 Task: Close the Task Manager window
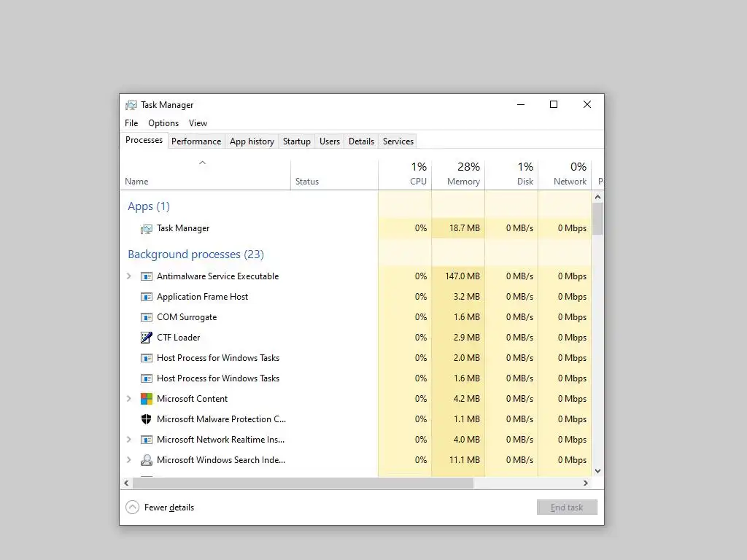coord(587,105)
